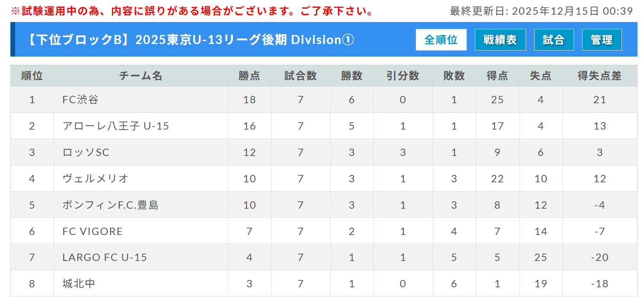Click the 得失点差 column header
This screenshot has height=305, width=644.
click(x=599, y=76)
